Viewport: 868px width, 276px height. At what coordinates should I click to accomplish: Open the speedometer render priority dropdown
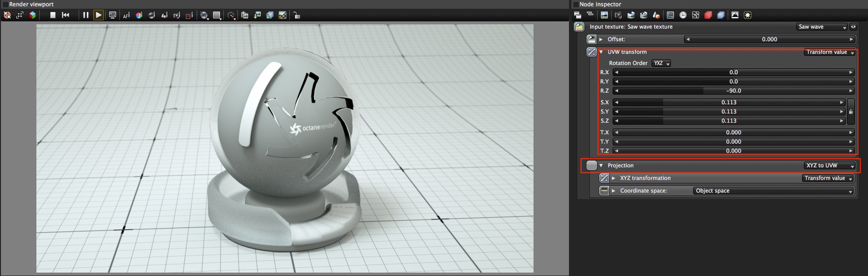click(x=232, y=16)
